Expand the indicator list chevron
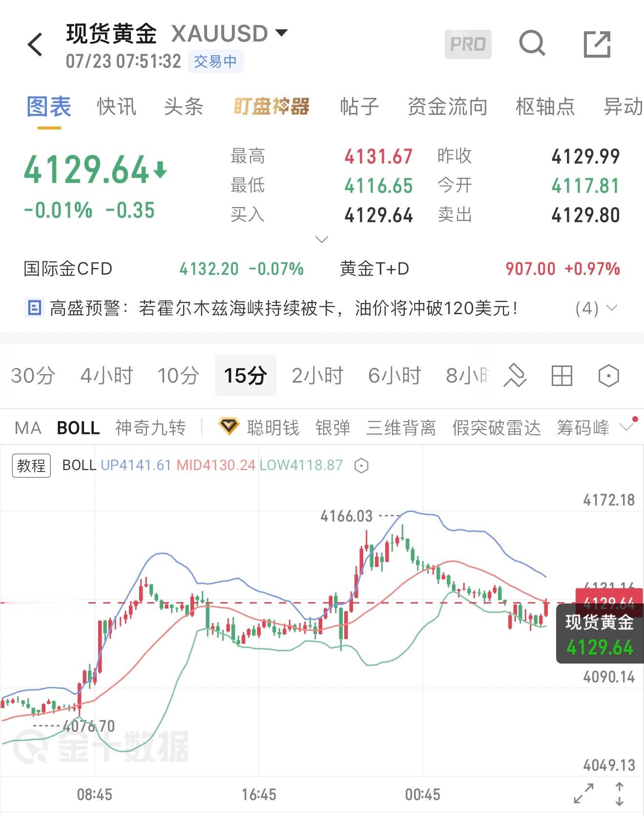644x816 pixels. click(x=627, y=427)
